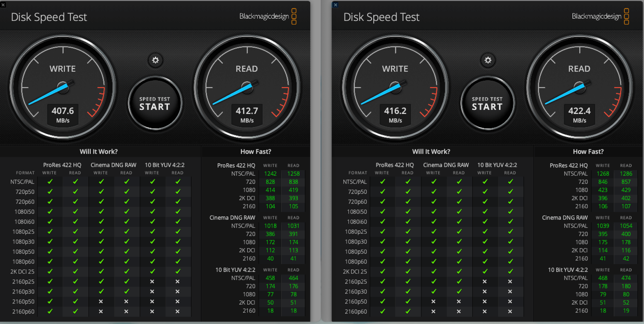The width and height of the screenshot is (644, 324).
Task: Click 'How Fast?' header in left window
Action: [x=256, y=151]
